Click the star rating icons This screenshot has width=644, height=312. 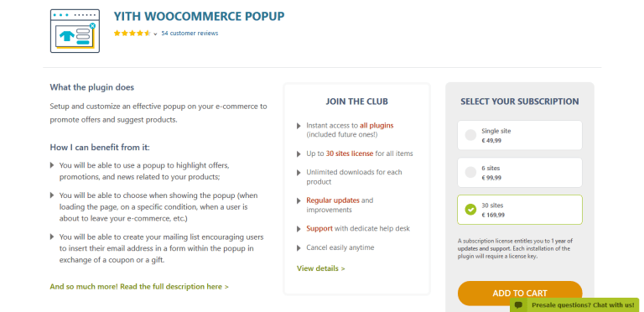[132, 34]
